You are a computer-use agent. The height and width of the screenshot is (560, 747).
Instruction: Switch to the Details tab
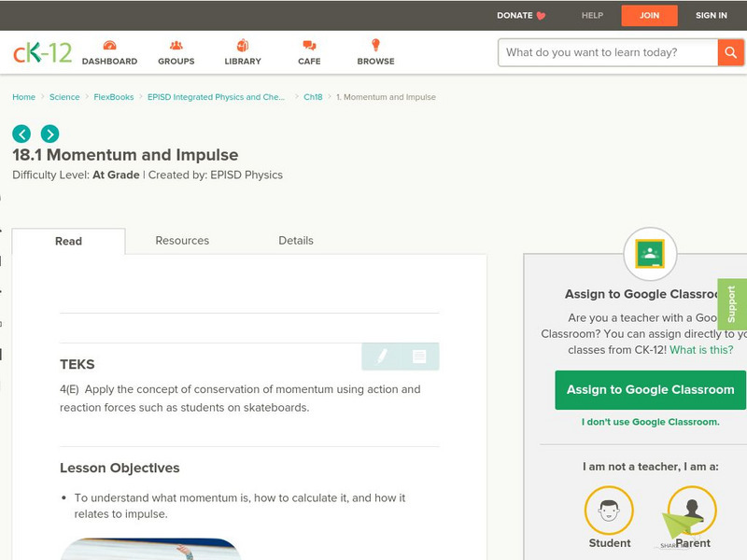(296, 241)
